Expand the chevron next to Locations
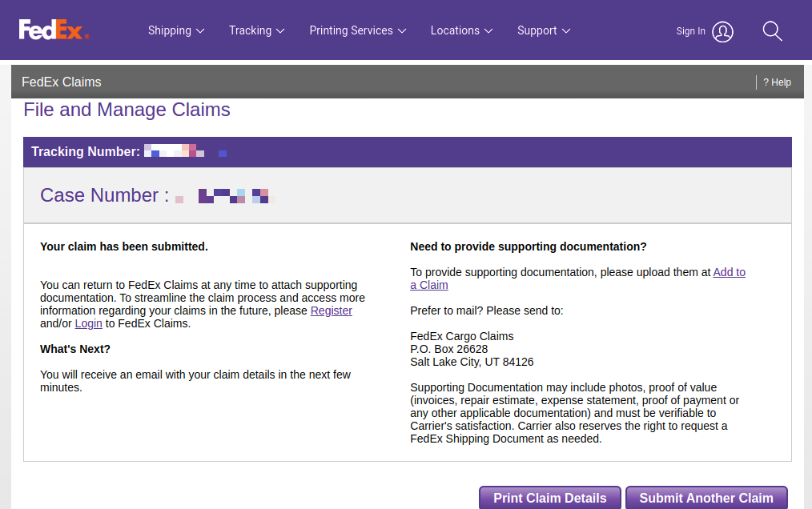The width and height of the screenshot is (812, 509). (488, 31)
